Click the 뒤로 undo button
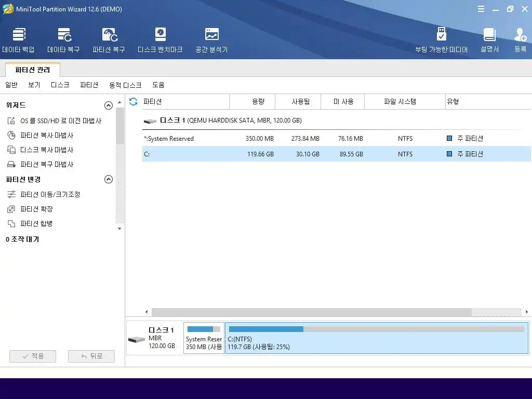Viewport: 532px width, 399px height. tap(91, 356)
